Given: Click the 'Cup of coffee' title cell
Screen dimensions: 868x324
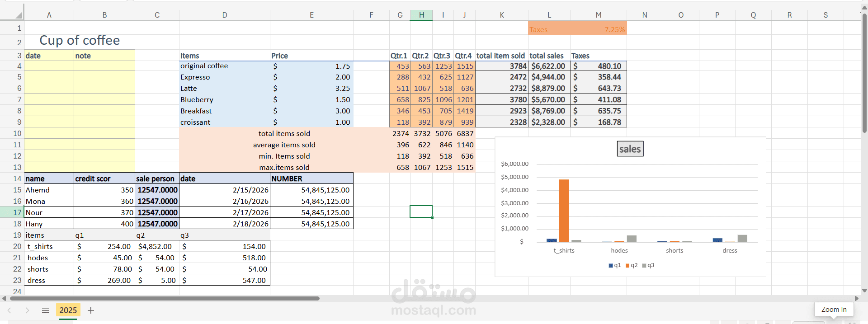Looking at the screenshot, I should 80,40.
